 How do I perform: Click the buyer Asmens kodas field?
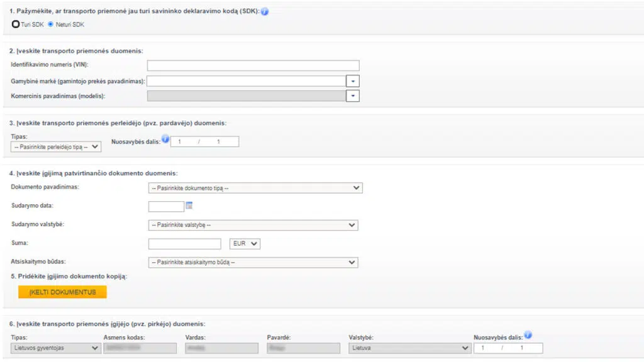[x=140, y=348]
